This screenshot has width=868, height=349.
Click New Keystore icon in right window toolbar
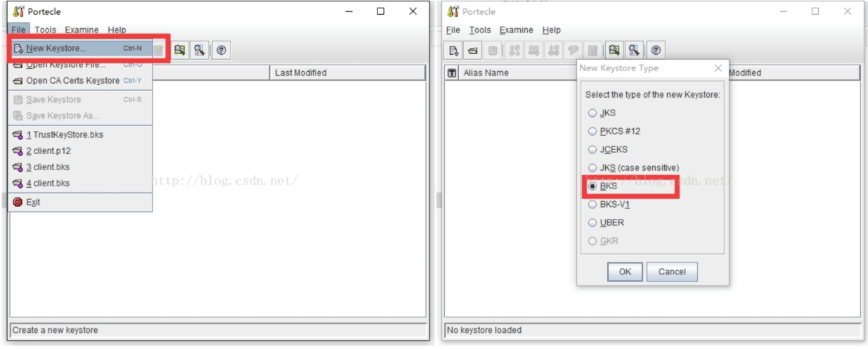(455, 50)
